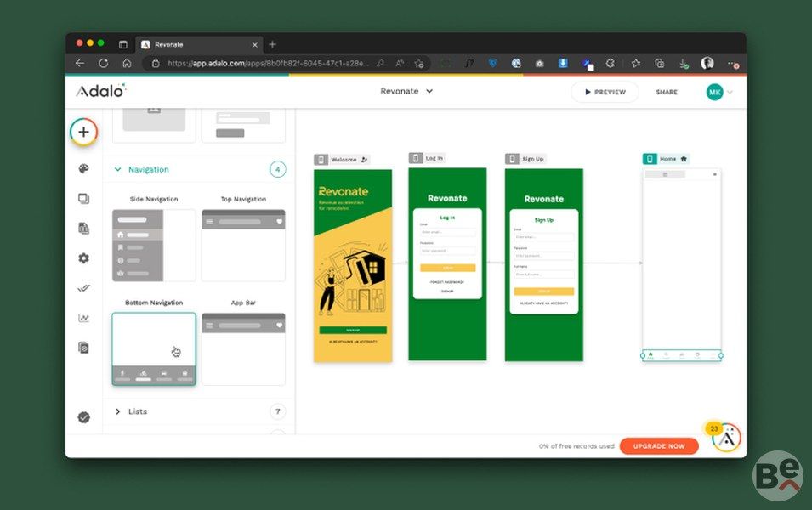Click the Navigation count badge showing 4
Image resolution: width=812 pixels, height=510 pixels.
tap(277, 169)
